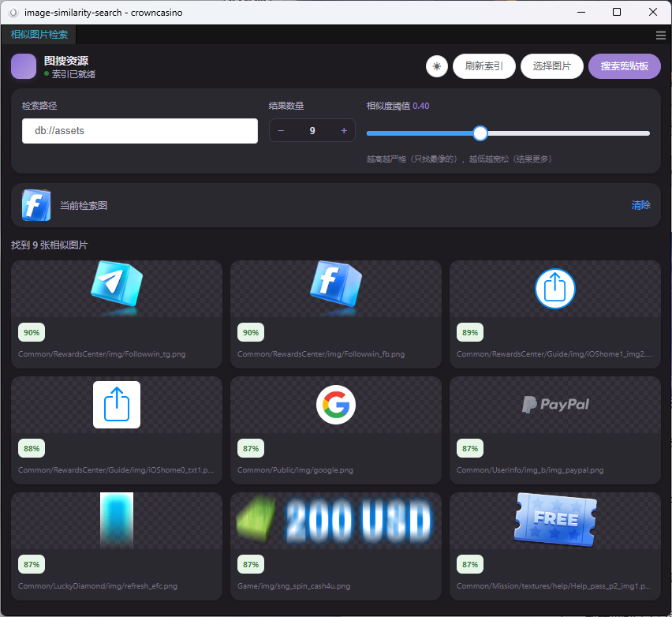Click the purple app logo square
This screenshot has height=617, width=672.
tap(24, 66)
